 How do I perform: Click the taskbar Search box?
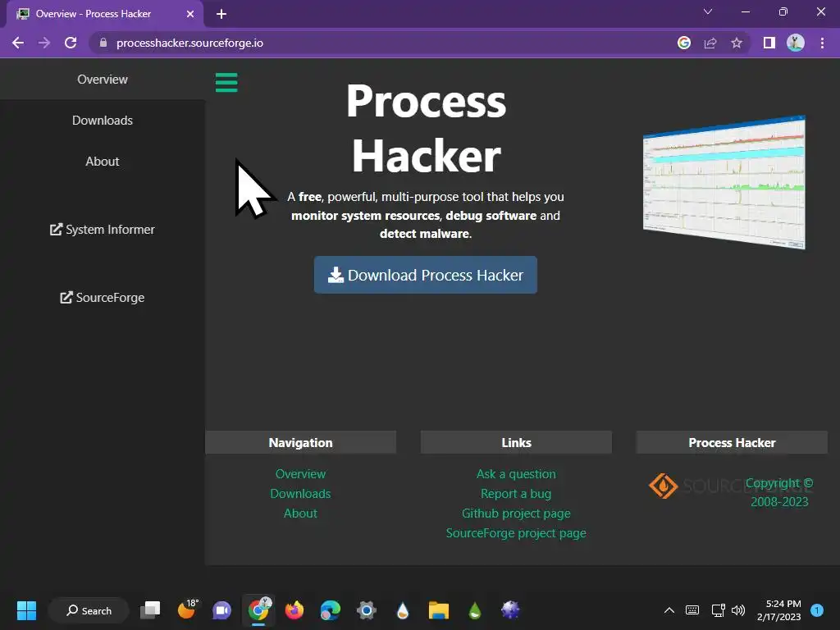[x=89, y=610]
